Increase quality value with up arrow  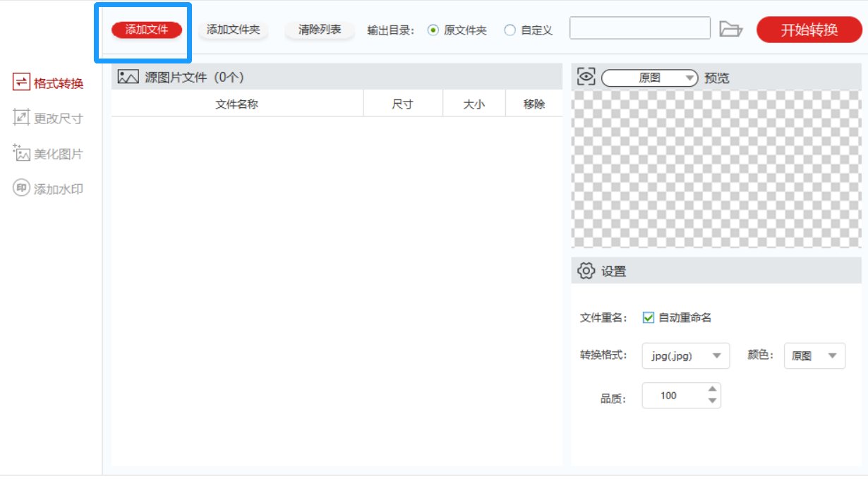pyautogui.click(x=712, y=389)
